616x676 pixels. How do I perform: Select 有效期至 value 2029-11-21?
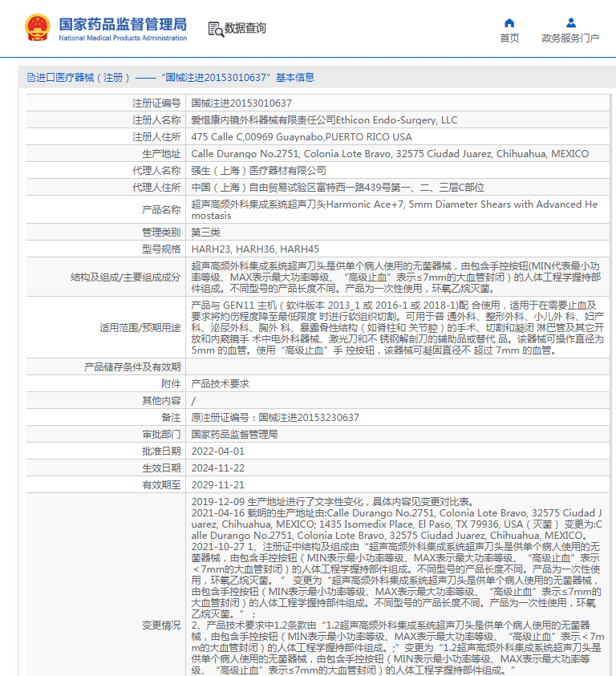[218, 485]
